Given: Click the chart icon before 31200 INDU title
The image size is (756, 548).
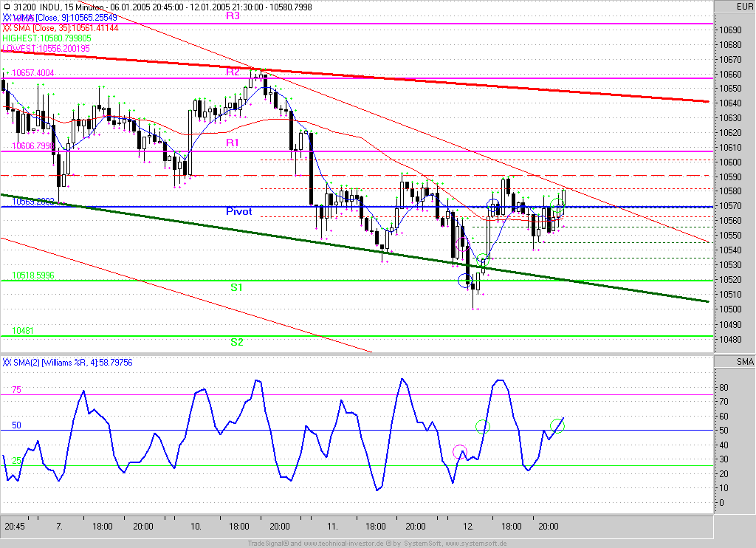Looking at the screenshot, I should click(x=7, y=7).
